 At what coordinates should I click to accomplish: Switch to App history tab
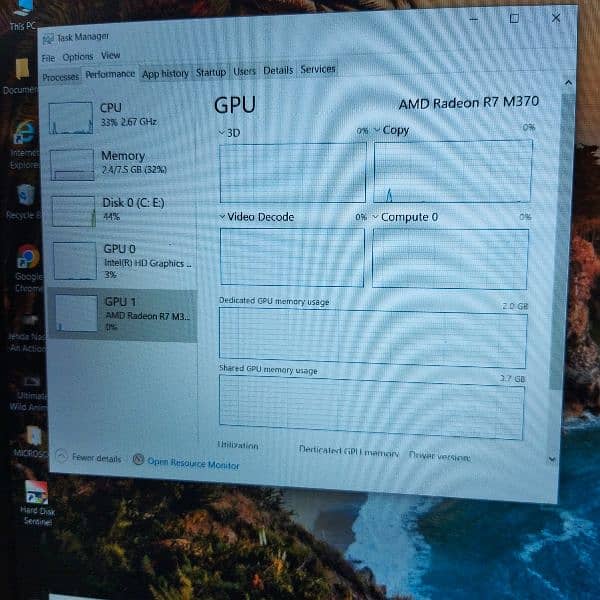tap(165, 73)
